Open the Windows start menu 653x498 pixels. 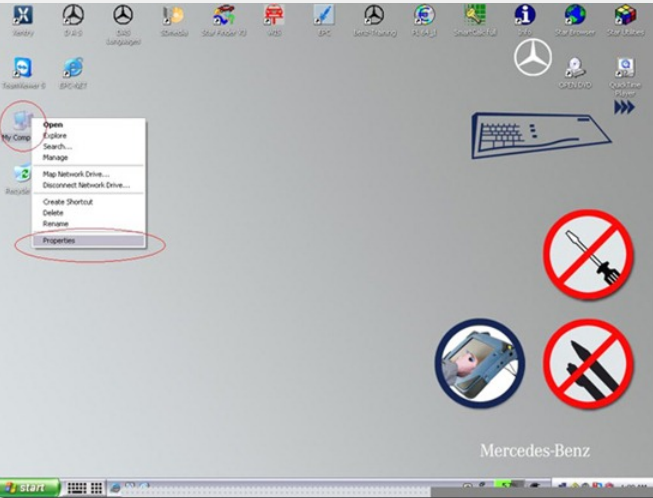[x=29, y=488]
